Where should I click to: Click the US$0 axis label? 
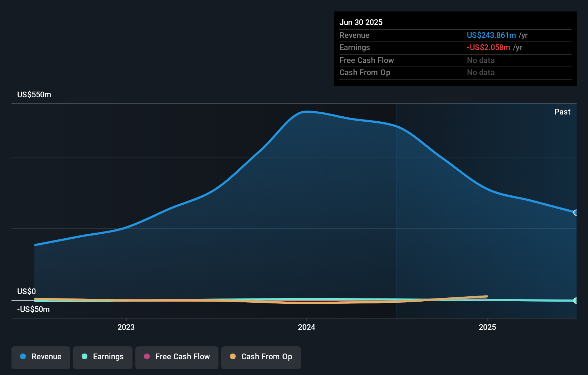coord(26,291)
